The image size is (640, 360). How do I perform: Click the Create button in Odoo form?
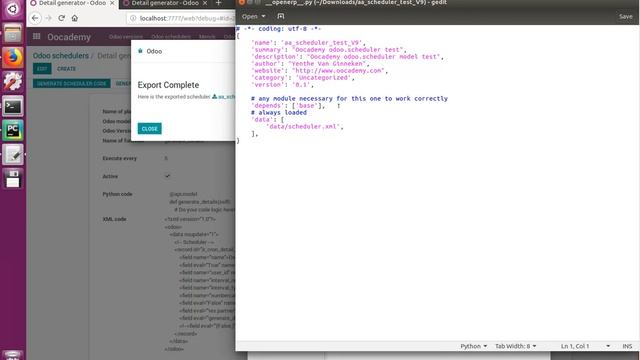(x=66, y=69)
